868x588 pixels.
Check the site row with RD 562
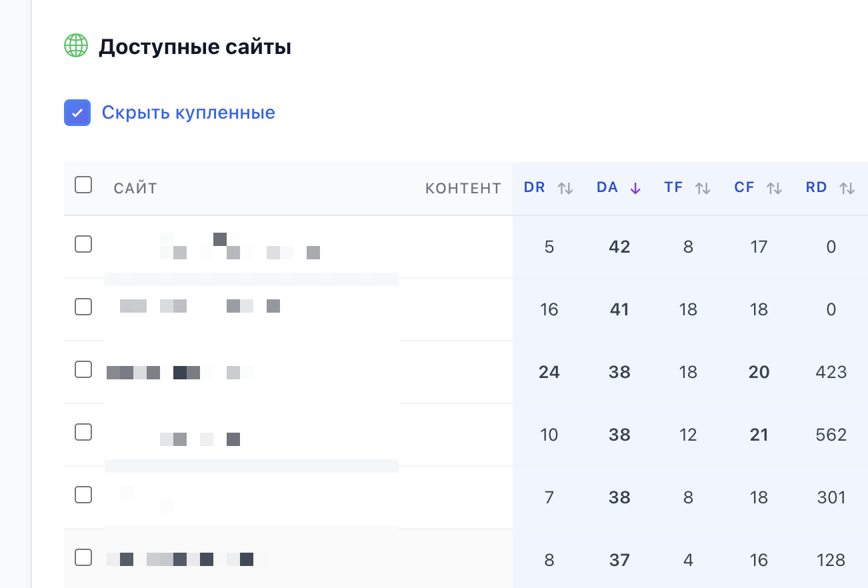(x=83, y=432)
